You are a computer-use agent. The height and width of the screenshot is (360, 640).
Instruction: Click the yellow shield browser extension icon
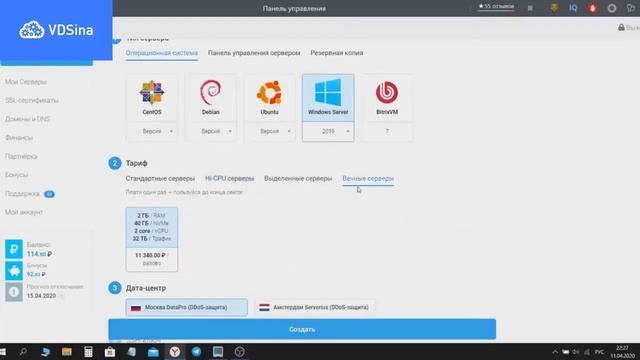[x=554, y=8]
